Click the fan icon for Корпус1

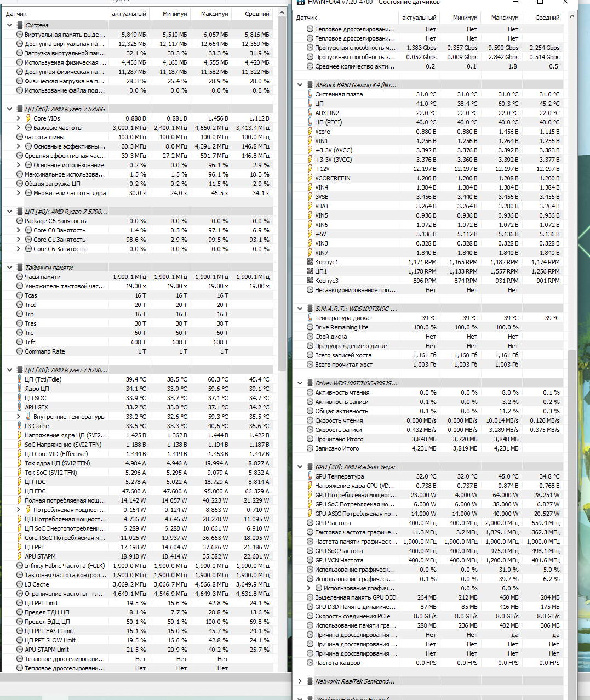coord(310,262)
